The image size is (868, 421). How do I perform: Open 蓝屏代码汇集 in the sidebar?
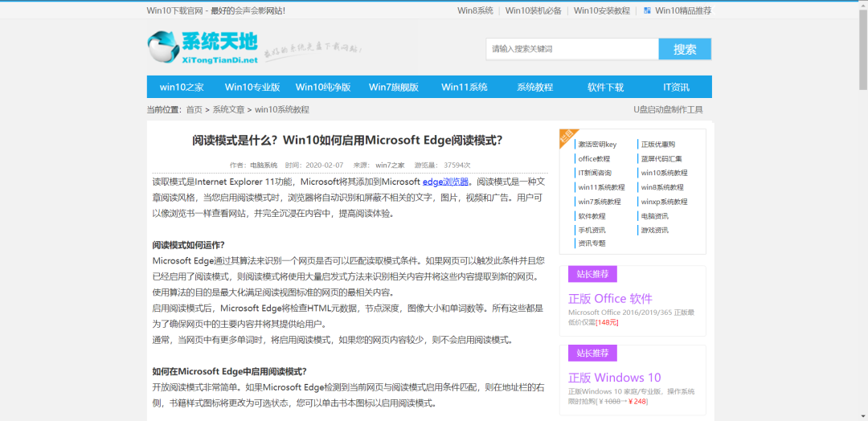[x=661, y=159]
